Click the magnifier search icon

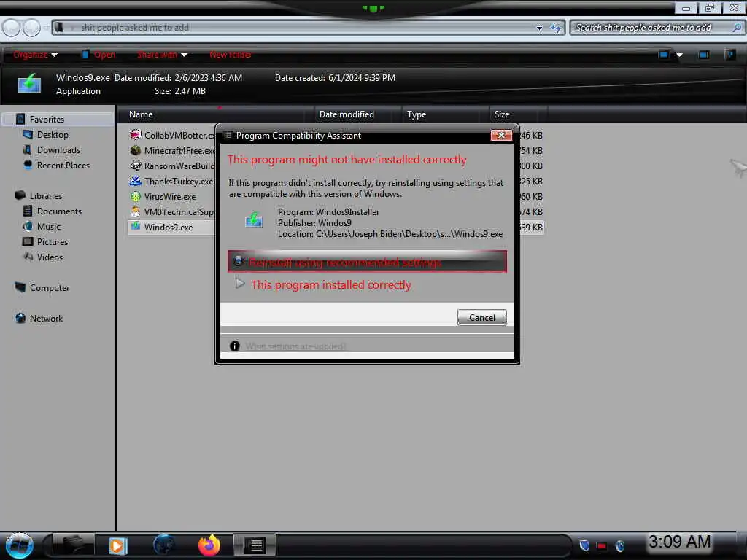pos(737,28)
